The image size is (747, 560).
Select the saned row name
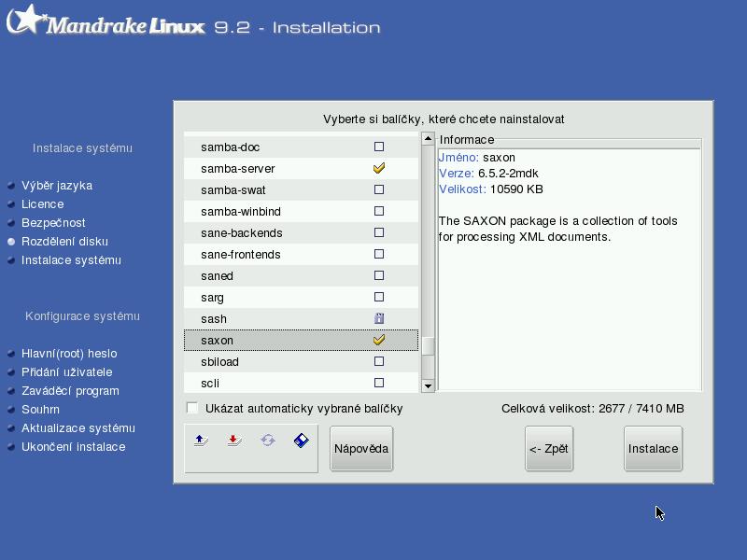pyautogui.click(x=217, y=275)
